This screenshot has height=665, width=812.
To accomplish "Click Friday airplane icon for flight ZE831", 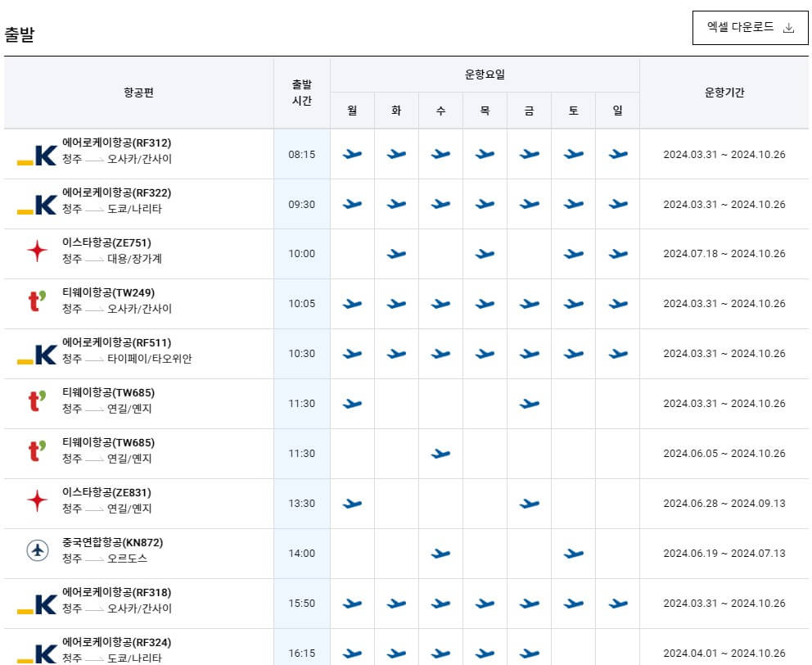I will 528,503.
